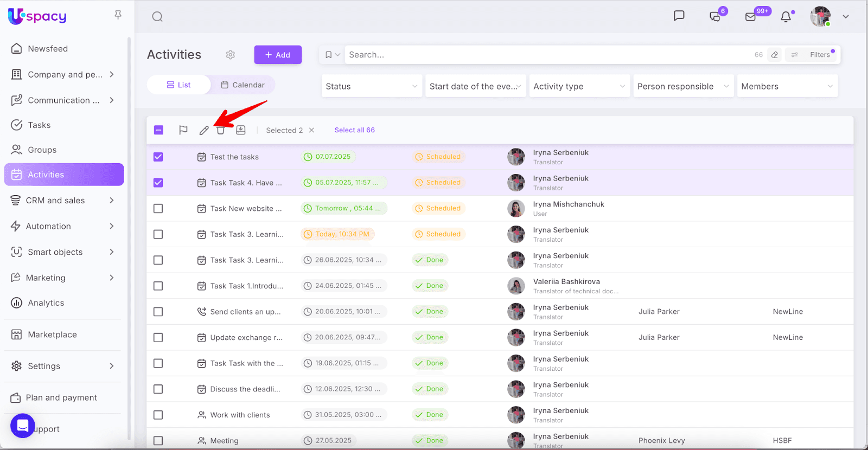Open the Filters panel button
The width and height of the screenshot is (868, 450).
coord(813,55)
